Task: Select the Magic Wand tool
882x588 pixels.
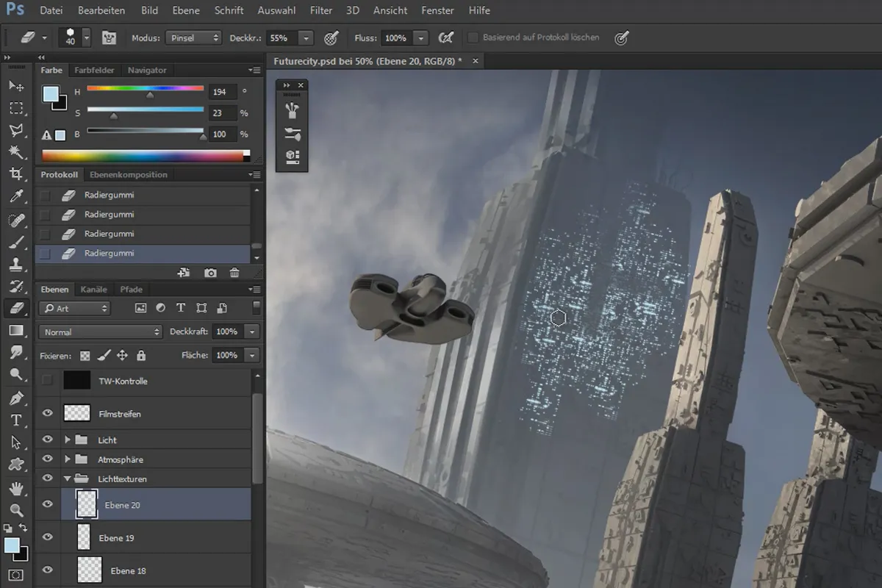Action: pyautogui.click(x=15, y=152)
